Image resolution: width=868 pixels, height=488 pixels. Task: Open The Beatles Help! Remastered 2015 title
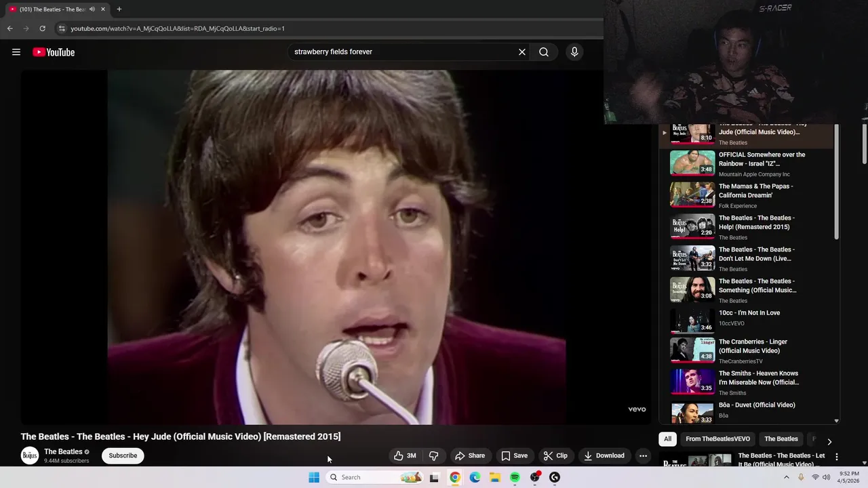point(756,222)
